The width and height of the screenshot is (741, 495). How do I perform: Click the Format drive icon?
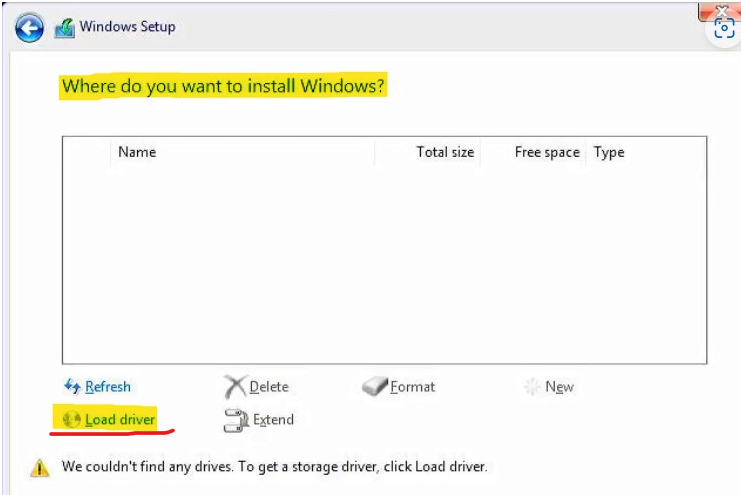click(x=375, y=386)
